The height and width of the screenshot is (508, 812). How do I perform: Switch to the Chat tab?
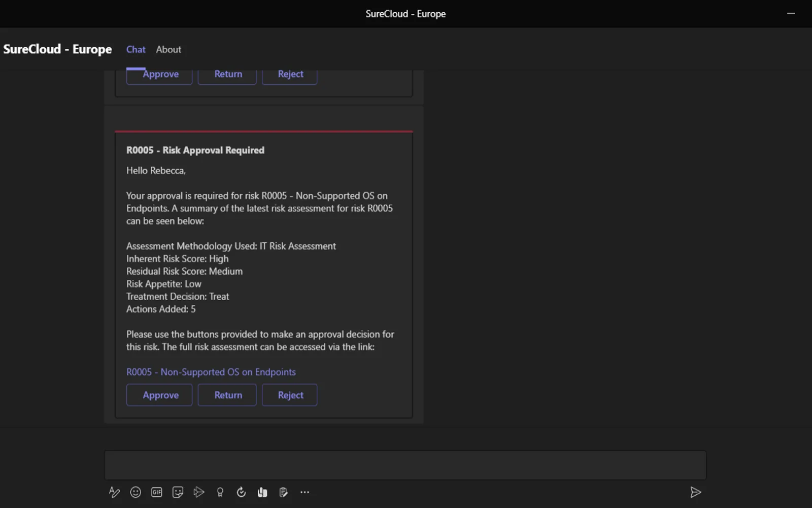(x=136, y=49)
